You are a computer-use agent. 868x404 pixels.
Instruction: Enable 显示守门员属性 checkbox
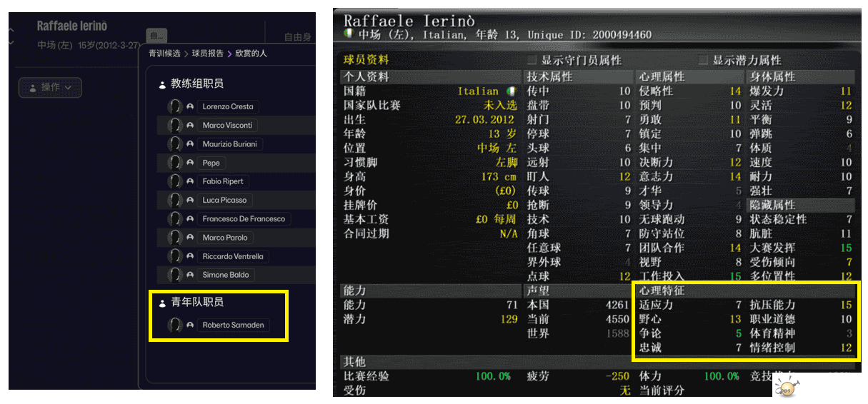[x=532, y=60]
